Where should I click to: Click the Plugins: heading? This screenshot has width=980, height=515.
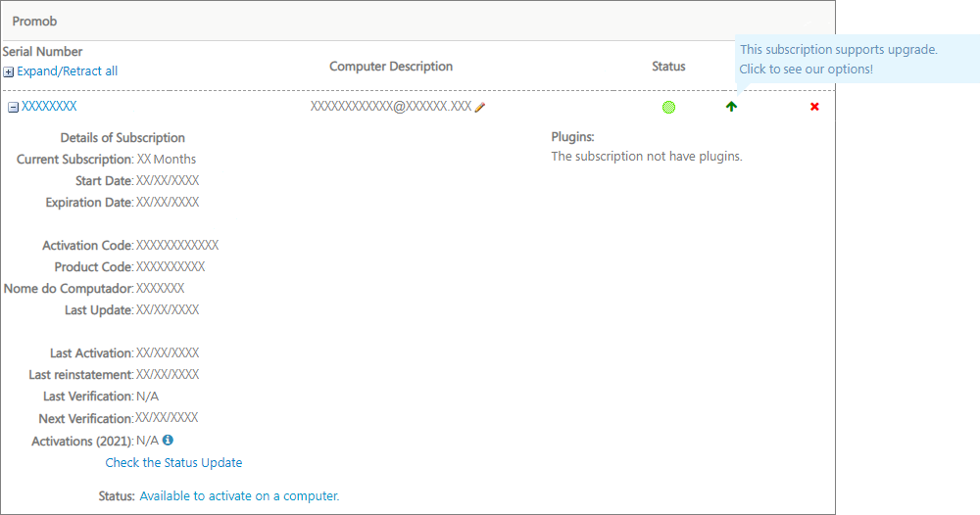click(x=572, y=137)
